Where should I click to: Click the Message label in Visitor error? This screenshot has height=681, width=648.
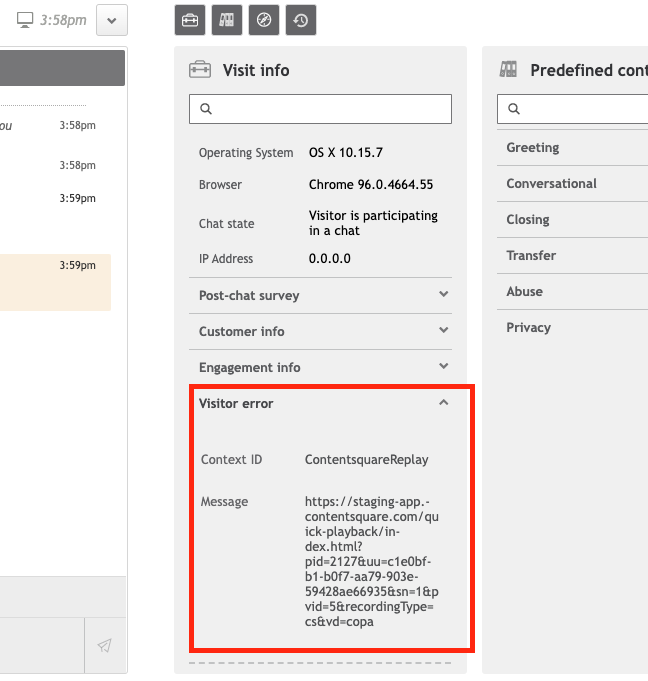pyautogui.click(x=224, y=502)
